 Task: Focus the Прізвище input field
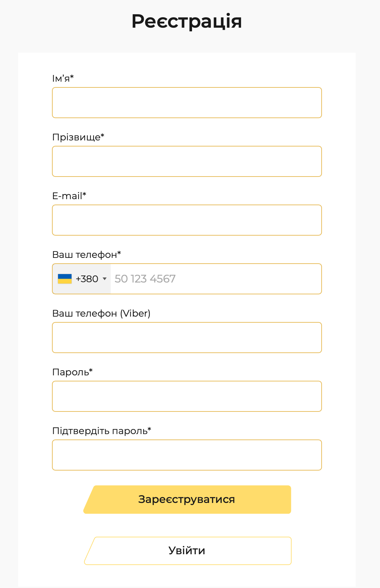pyautogui.click(x=187, y=161)
